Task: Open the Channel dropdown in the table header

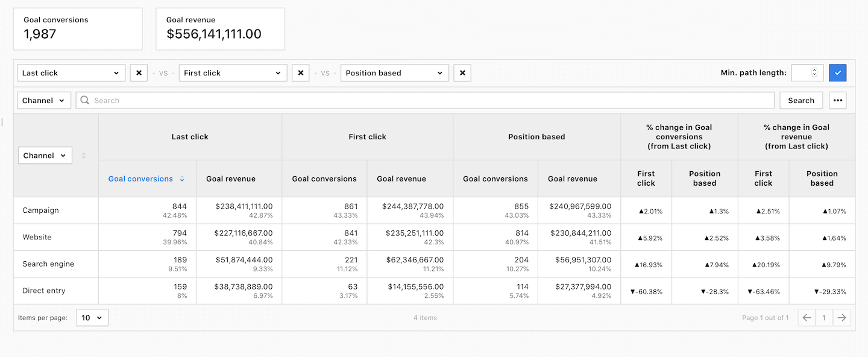Action: [x=45, y=155]
